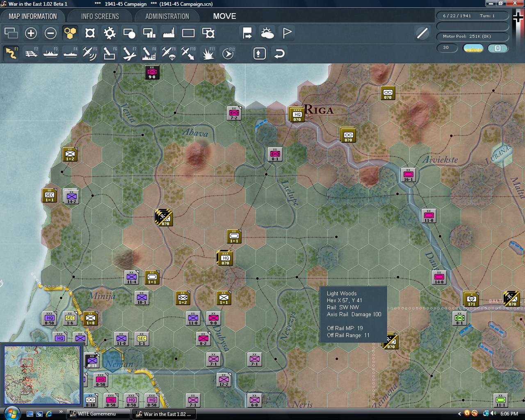This screenshot has height=420, width=525.
Task: Select the green 8-1 unit counter
Action: pyautogui.click(x=459, y=318)
